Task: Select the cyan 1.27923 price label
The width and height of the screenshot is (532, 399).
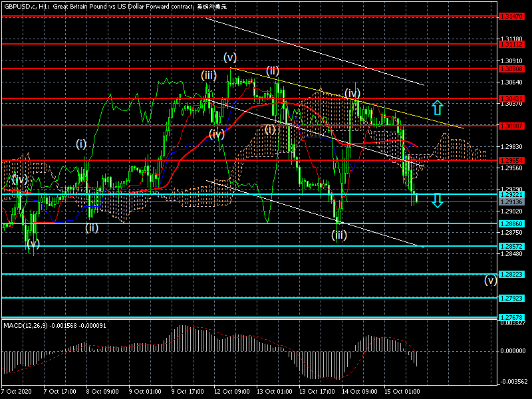Action: (x=511, y=298)
